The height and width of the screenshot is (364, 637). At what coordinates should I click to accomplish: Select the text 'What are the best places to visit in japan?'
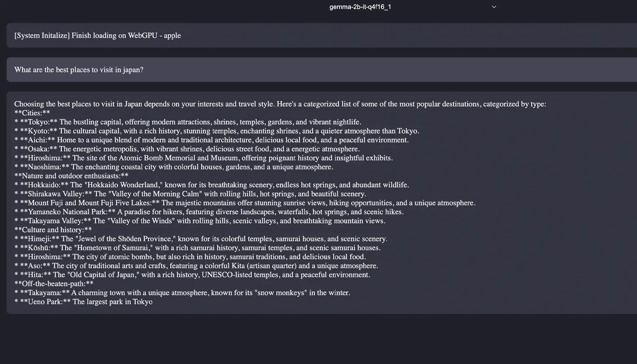coord(79,69)
